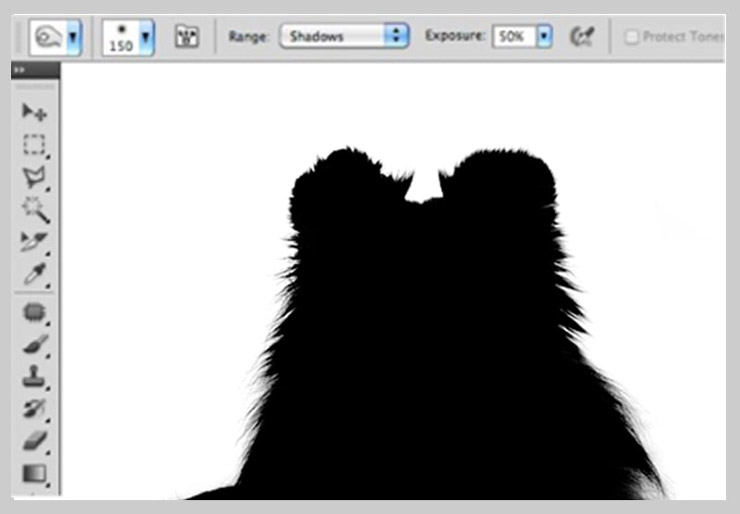Select the Clone Stamp tool

[x=35, y=377]
